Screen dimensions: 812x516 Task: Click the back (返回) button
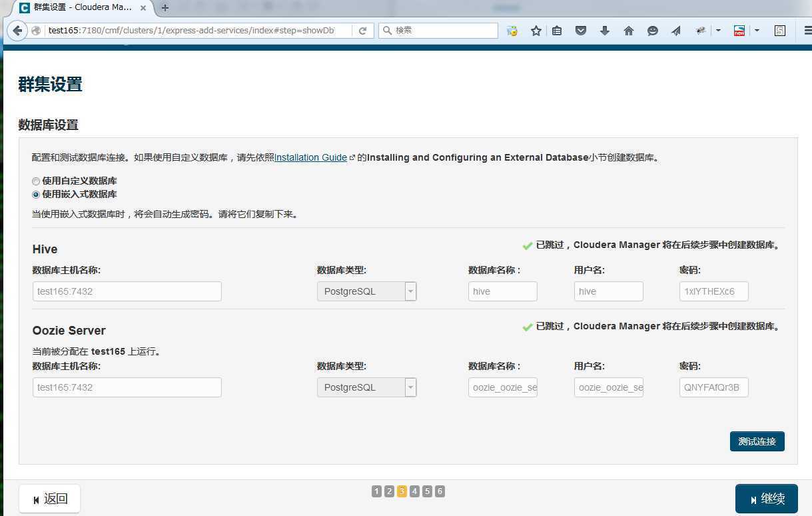pos(50,499)
